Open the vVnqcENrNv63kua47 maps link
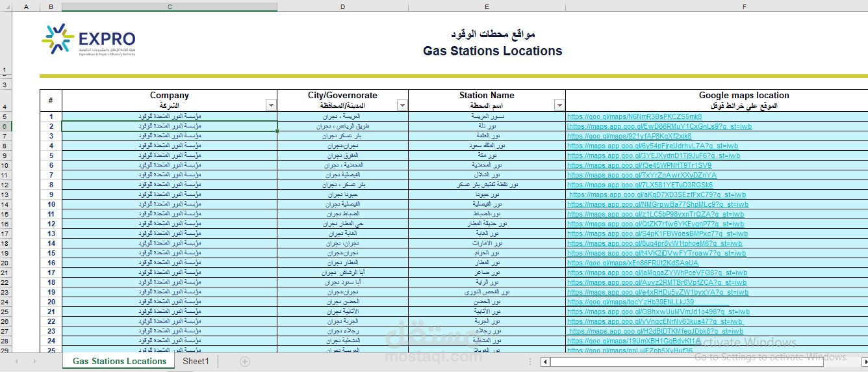The image size is (868, 372). click(655, 321)
